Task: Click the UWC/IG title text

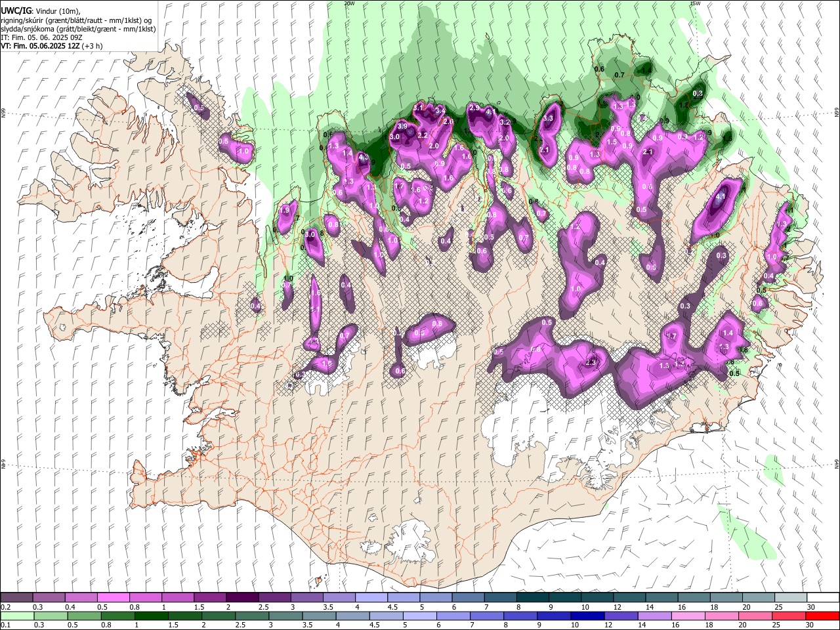Action: pyautogui.click(x=16, y=11)
